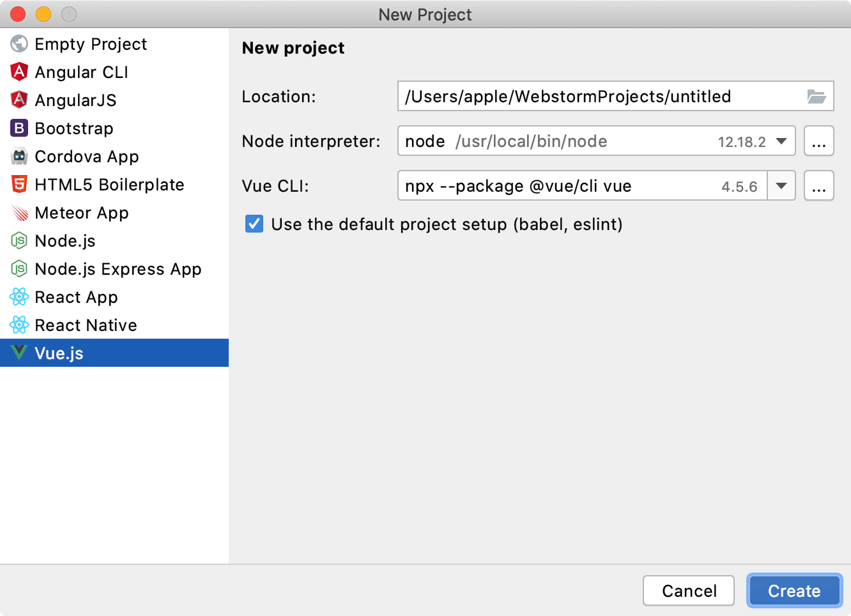
Task: Expand Node interpreter dropdown arrow
Action: 781,141
